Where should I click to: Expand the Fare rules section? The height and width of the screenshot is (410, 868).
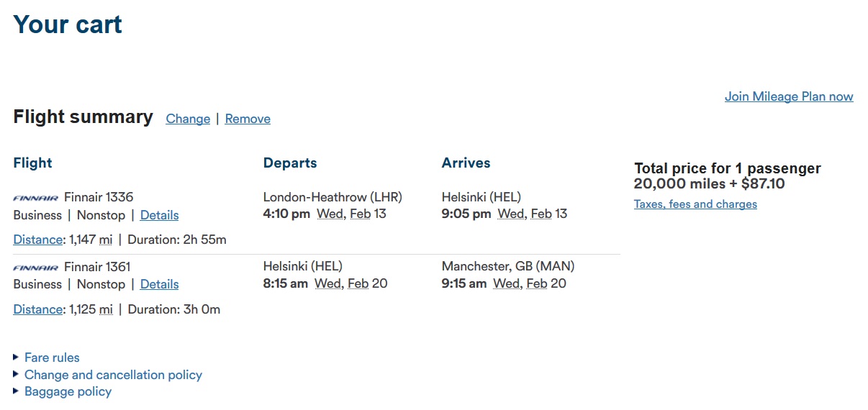coord(52,357)
